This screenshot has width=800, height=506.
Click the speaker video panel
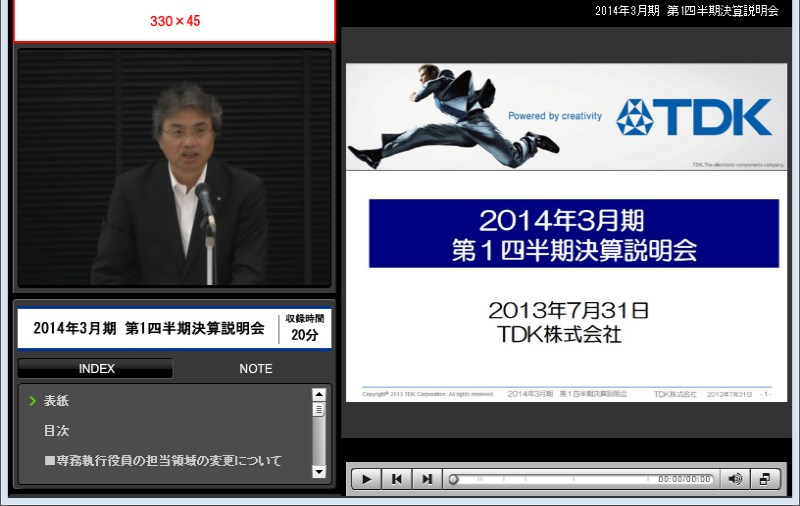point(174,167)
